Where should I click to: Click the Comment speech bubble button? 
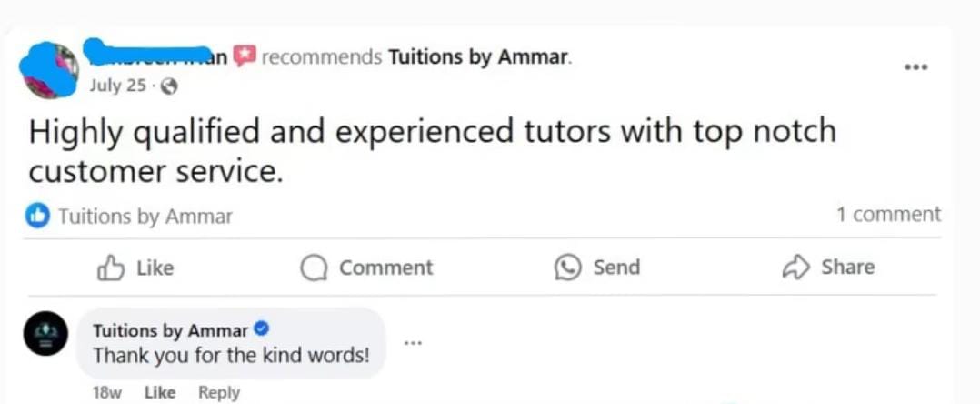point(366,268)
